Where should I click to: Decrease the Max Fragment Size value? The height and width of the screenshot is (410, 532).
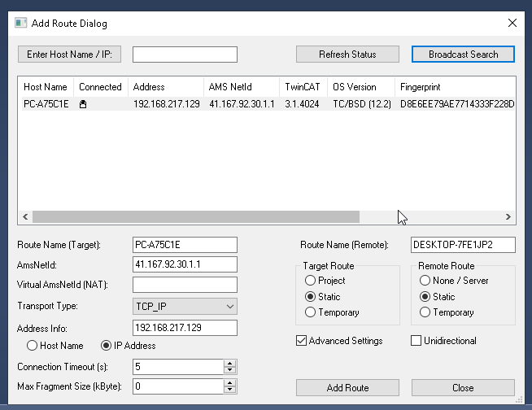click(x=230, y=390)
